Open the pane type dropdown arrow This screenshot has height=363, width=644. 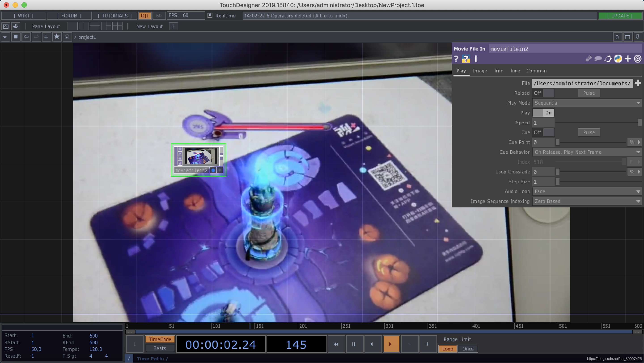tap(5, 37)
